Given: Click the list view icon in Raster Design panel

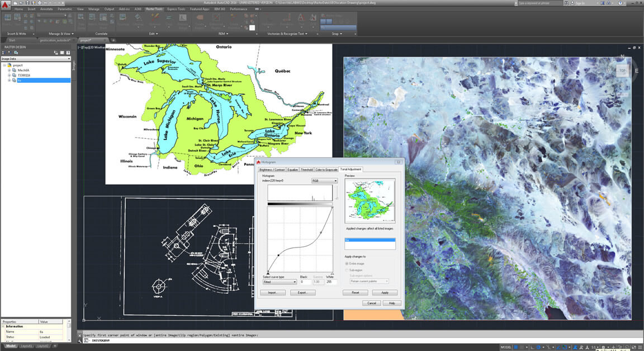Looking at the screenshot, I should (x=61, y=53).
